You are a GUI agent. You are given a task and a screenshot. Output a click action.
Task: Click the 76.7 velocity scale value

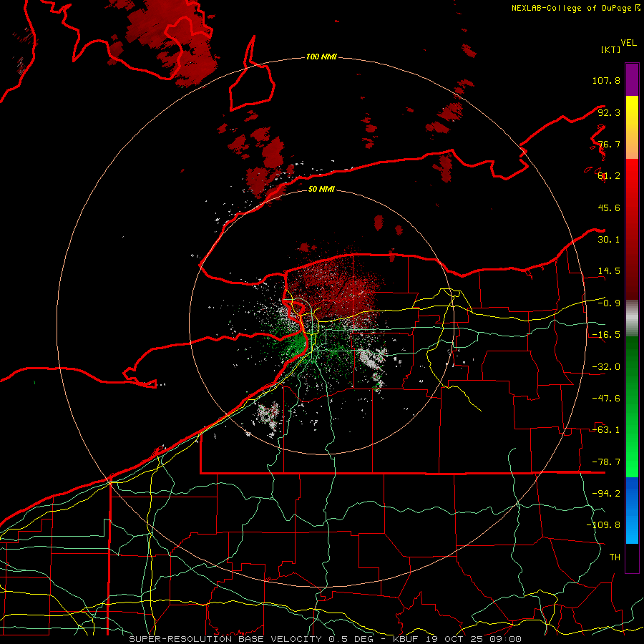pyautogui.click(x=609, y=144)
